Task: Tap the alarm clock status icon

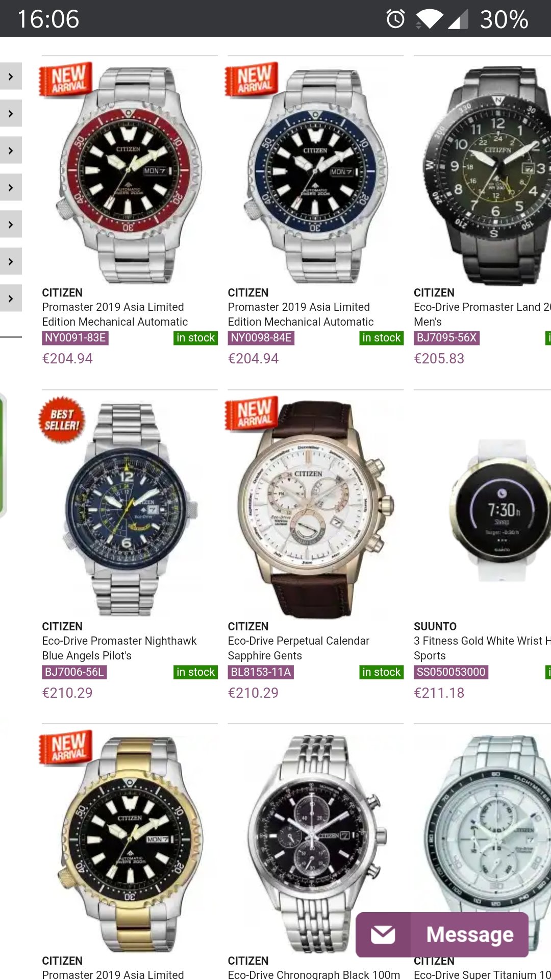Action: [x=395, y=19]
